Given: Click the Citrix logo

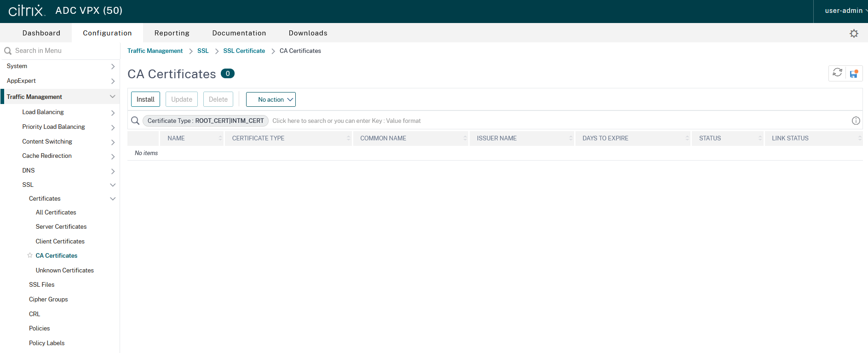Looking at the screenshot, I should (x=27, y=11).
